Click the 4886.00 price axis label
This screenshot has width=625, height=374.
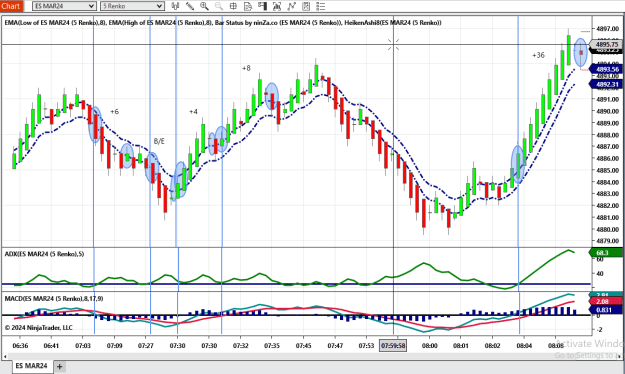pyautogui.click(x=608, y=158)
